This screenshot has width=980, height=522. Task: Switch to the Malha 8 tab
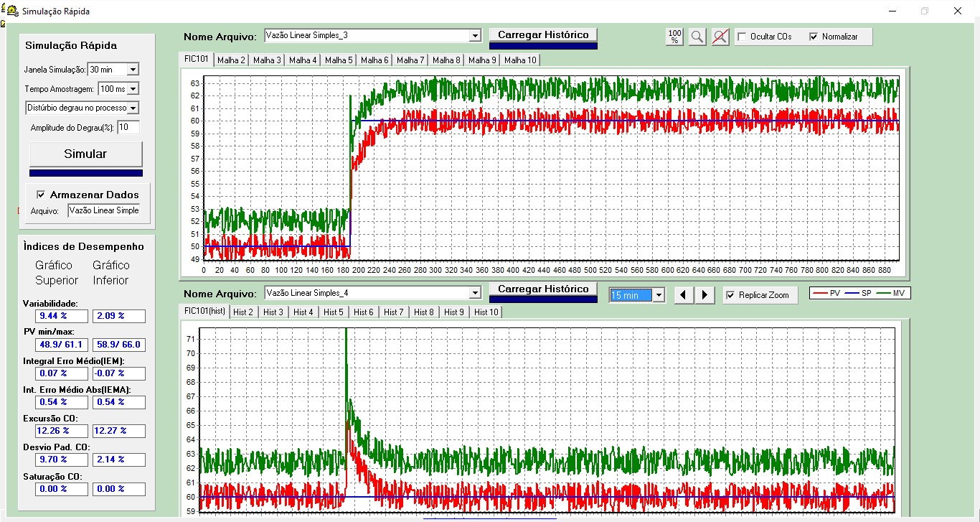[x=446, y=60]
